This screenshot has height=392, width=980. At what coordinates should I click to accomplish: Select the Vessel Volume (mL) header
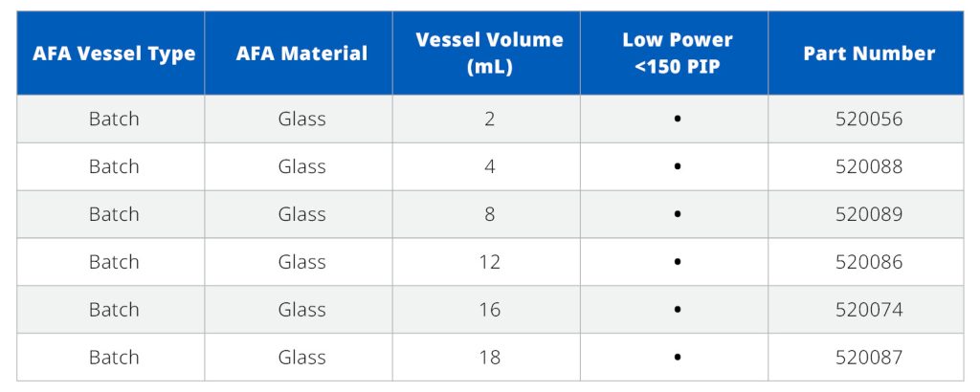click(489, 53)
